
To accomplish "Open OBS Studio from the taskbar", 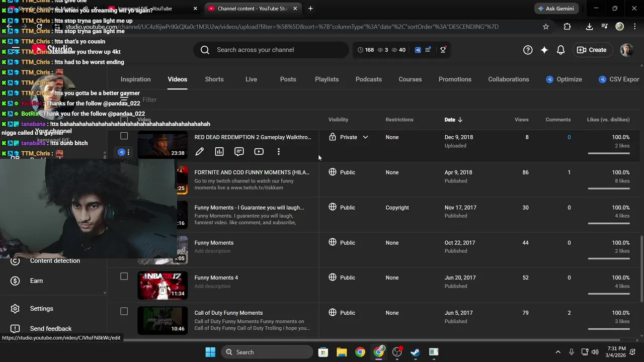I will click(397, 352).
